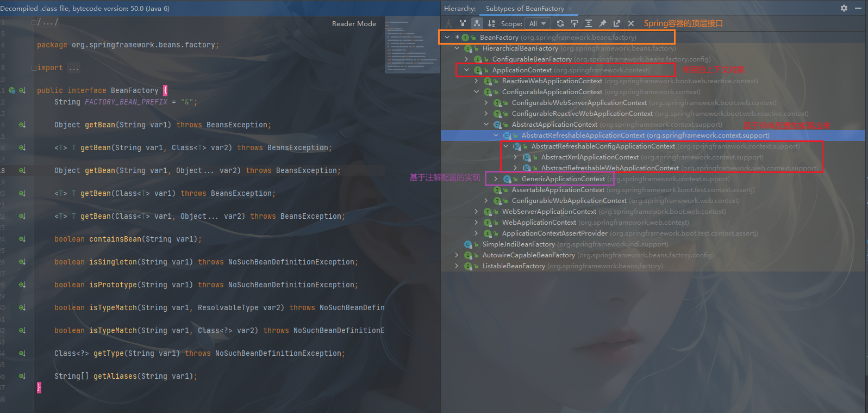Open Hierarchy panel settings gear
The height and width of the screenshot is (413, 868).
click(x=844, y=8)
